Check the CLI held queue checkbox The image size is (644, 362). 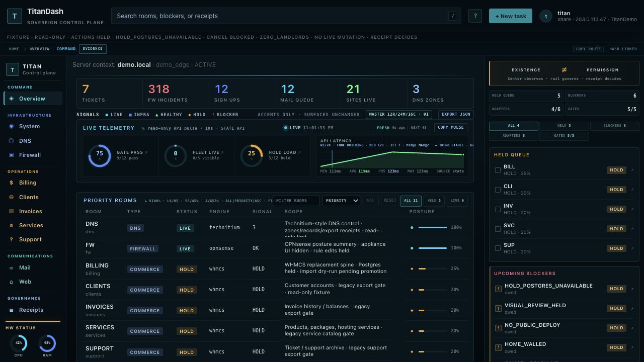coord(498,190)
